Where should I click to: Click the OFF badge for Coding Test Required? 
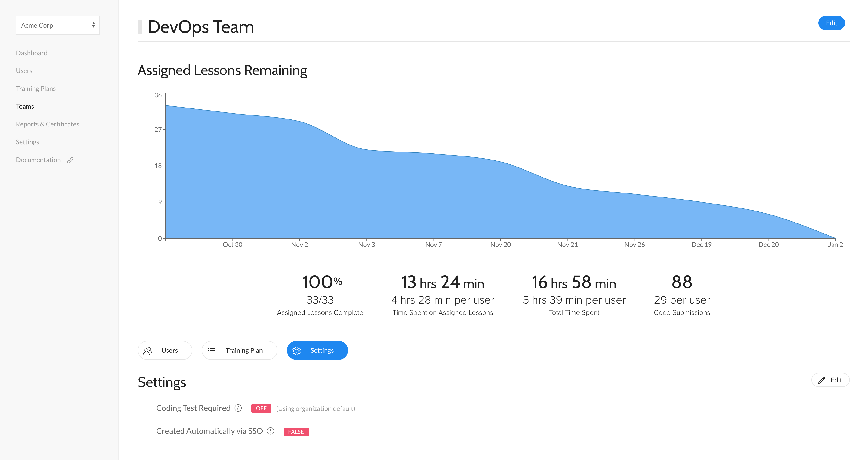(x=261, y=408)
